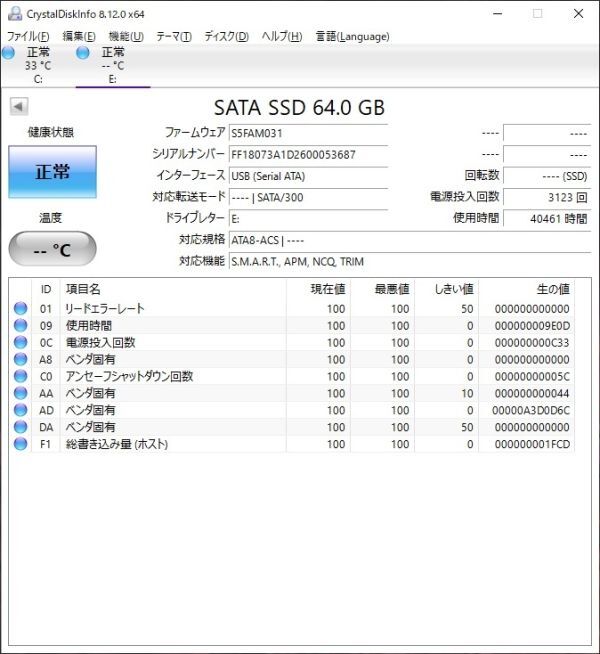Minimize the CrystalDiskInfo window

click(x=497, y=14)
